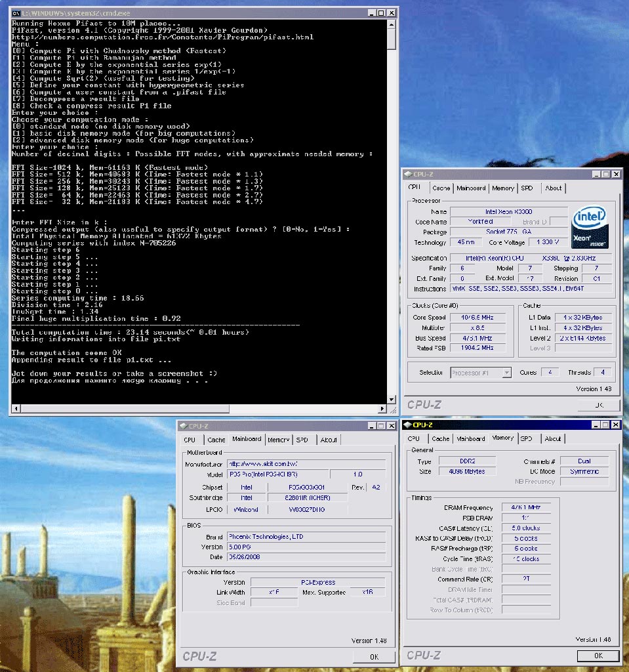The width and height of the screenshot is (629, 672).
Task: Select the Memory tab in the CPU-Z Mainboard window
Action: coord(279,440)
